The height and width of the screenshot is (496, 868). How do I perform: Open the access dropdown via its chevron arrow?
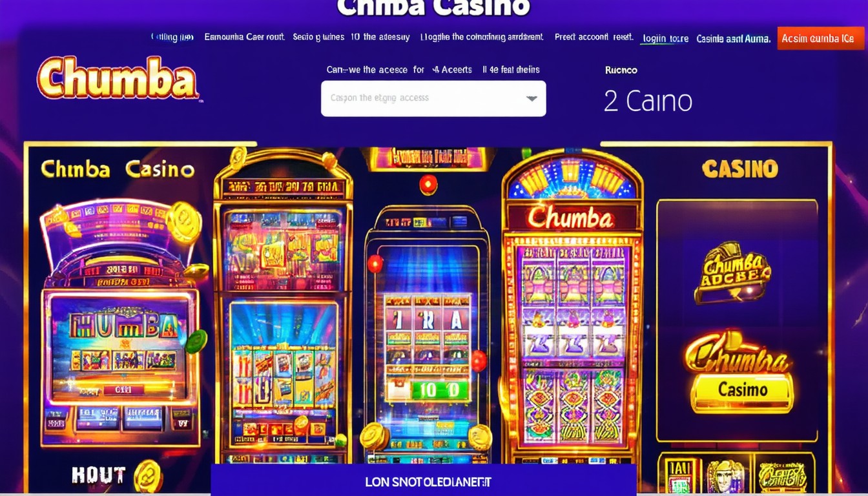click(532, 99)
